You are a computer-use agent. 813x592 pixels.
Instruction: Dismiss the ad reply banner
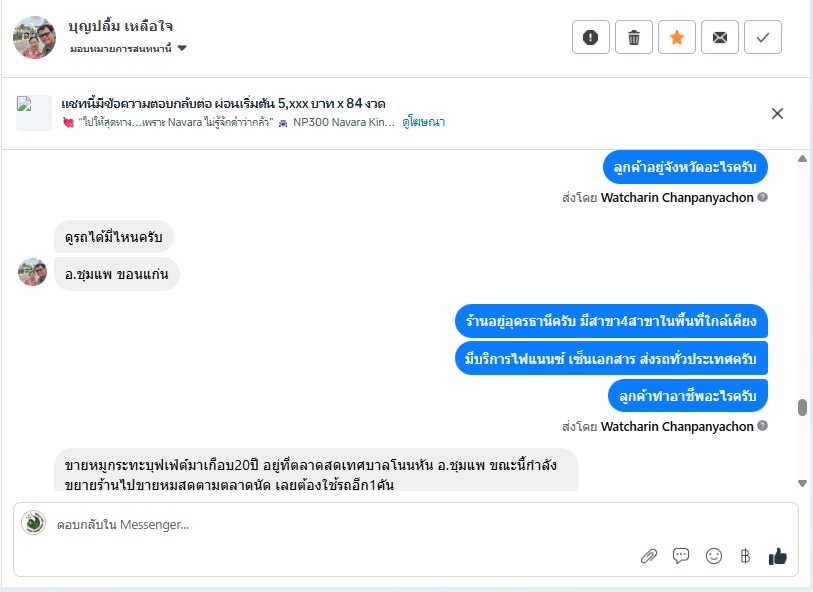coord(777,113)
